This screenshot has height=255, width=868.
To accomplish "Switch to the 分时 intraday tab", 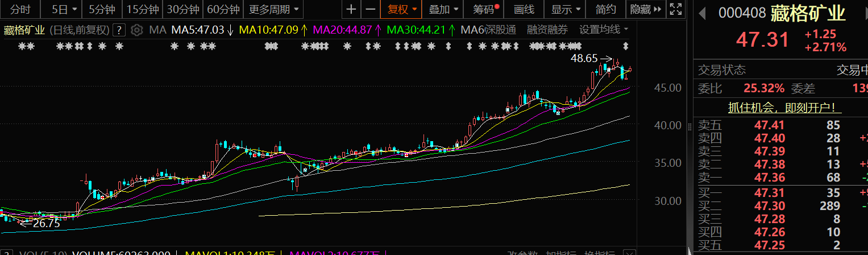I will 20,9.
